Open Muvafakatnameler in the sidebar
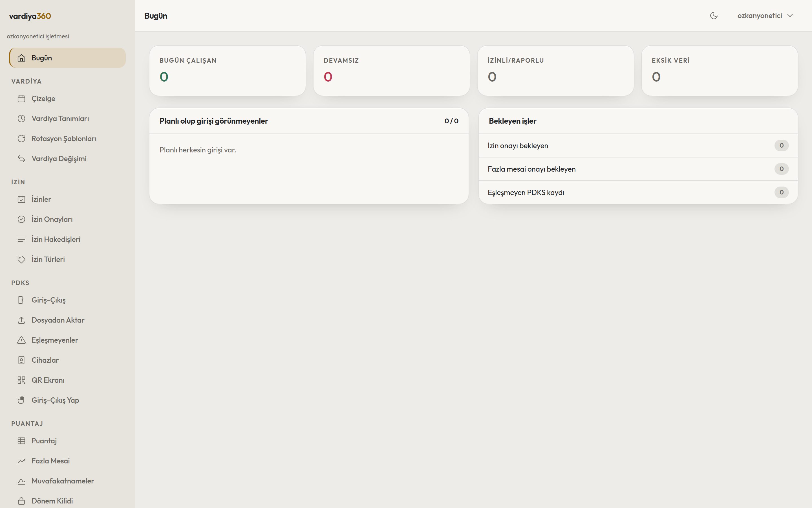Image resolution: width=812 pixels, height=508 pixels. coord(67,481)
